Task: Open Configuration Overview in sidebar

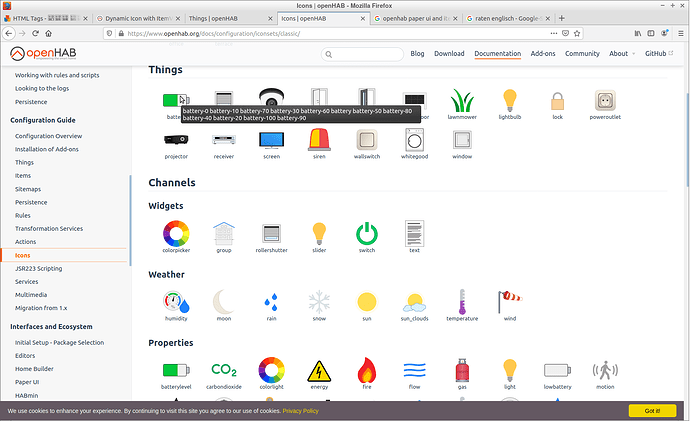Action: click(48, 136)
